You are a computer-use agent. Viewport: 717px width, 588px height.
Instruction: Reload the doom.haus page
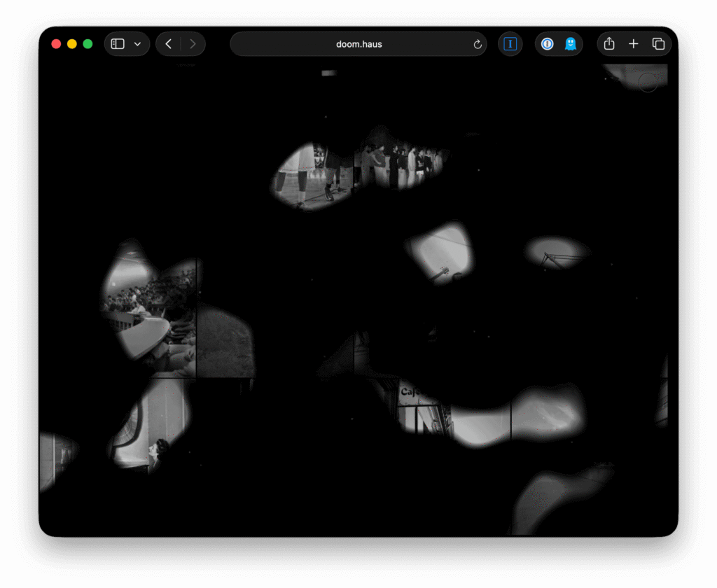coord(478,44)
